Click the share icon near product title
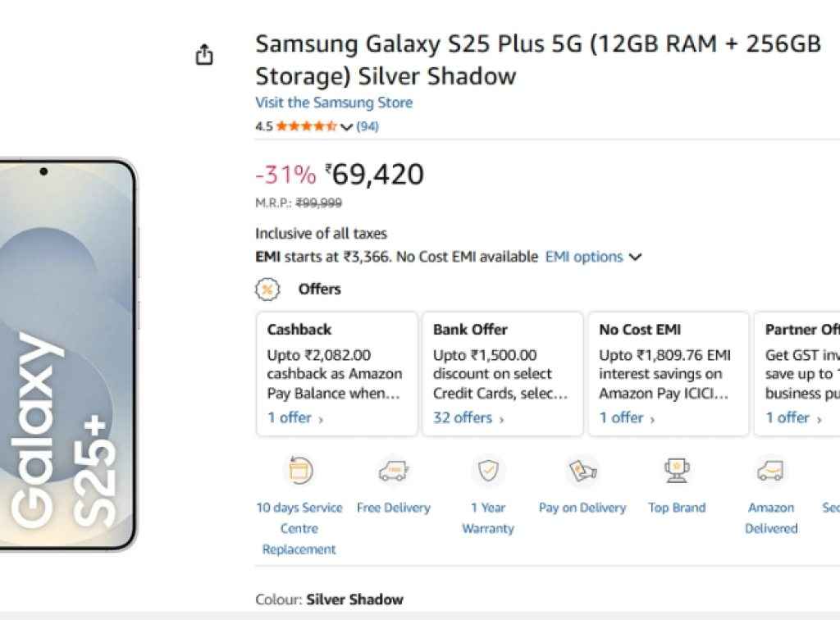The width and height of the screenshot is (840, 620). [203, 52]
